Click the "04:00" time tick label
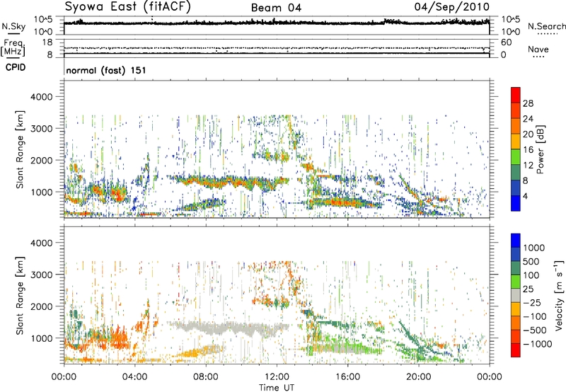Image resolution: width=566 pixels, height=392 pixels. pyautogui.click(x=134, y=377)
